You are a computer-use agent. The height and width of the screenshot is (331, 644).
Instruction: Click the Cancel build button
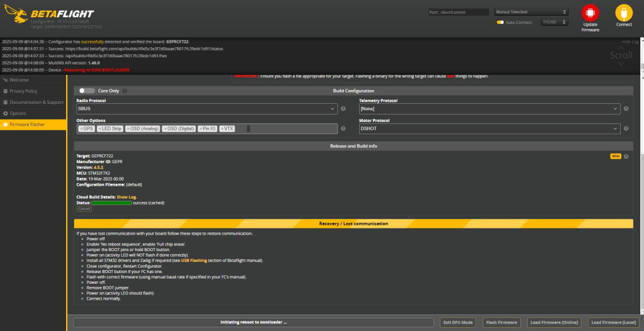[84, 209]
